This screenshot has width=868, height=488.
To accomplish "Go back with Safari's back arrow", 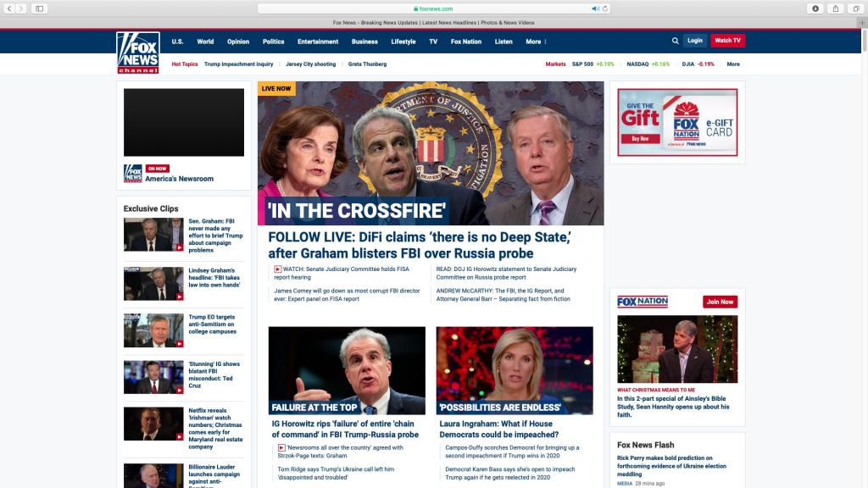I will (x=8, y=8).
